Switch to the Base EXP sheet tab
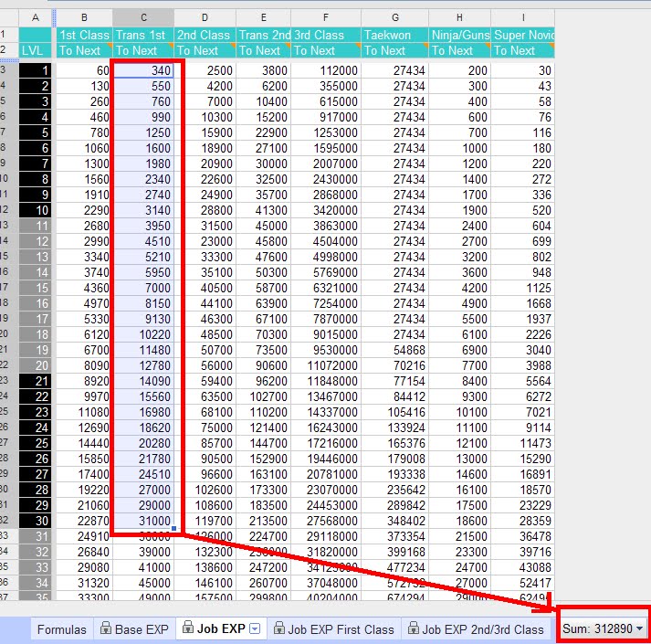This screenshot has width=651, height=644. [x=135, y=629]
